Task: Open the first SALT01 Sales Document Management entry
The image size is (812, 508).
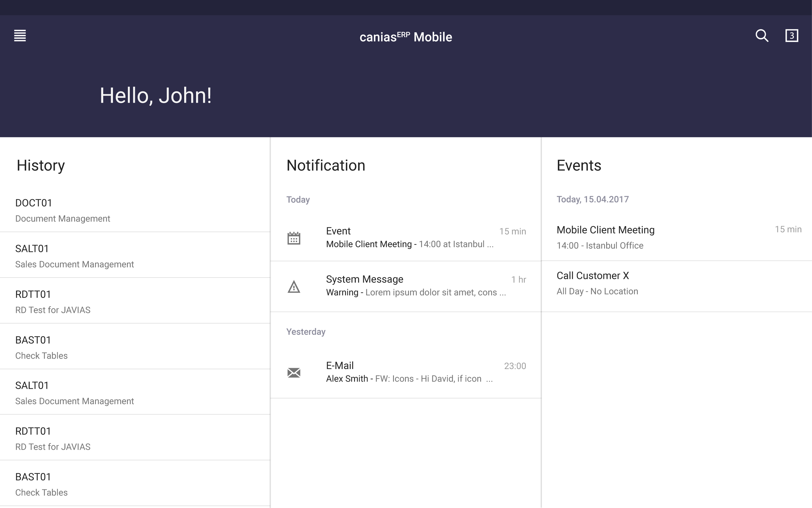Action: (x=135, y=255)
